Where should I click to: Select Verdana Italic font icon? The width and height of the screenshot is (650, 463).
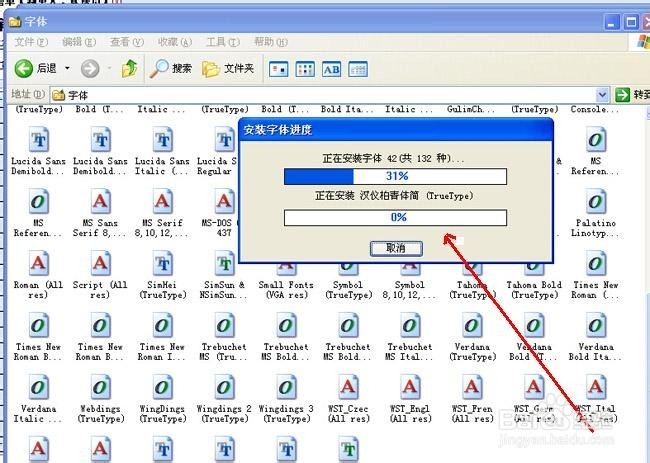coord(39,388)
